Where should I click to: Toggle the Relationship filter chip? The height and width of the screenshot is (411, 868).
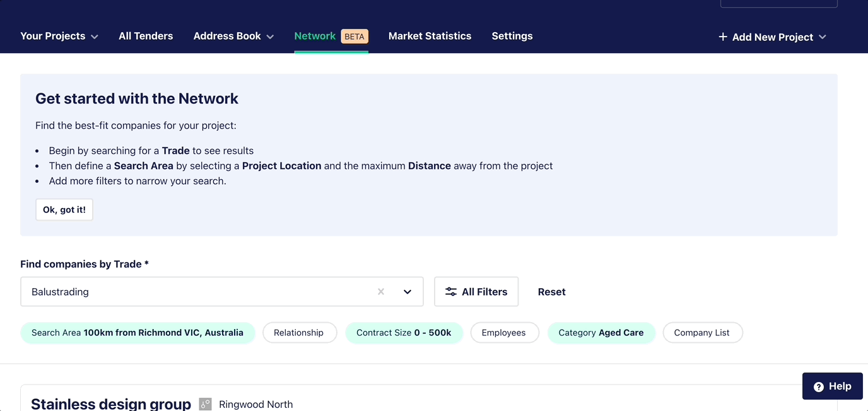(x=299, y=333)
